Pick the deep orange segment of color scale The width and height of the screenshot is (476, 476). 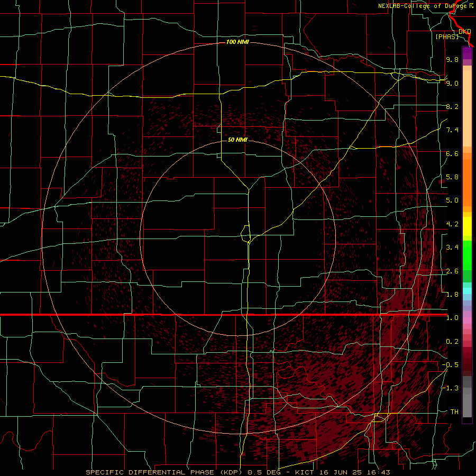pyautogui.click(x=467, y=182)
